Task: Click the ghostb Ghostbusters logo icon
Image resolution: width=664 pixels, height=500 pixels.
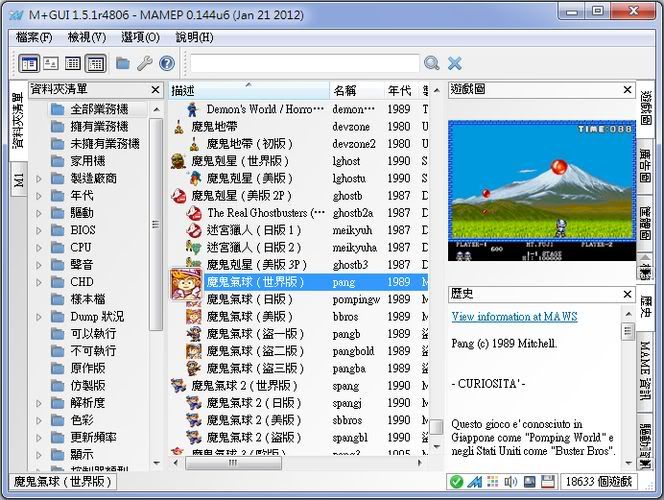Action: [179, 196]
